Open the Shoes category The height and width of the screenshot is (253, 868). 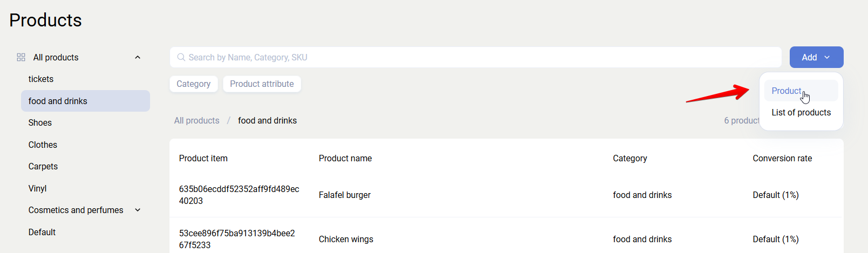pyautogui.click(x=40, y=122)
